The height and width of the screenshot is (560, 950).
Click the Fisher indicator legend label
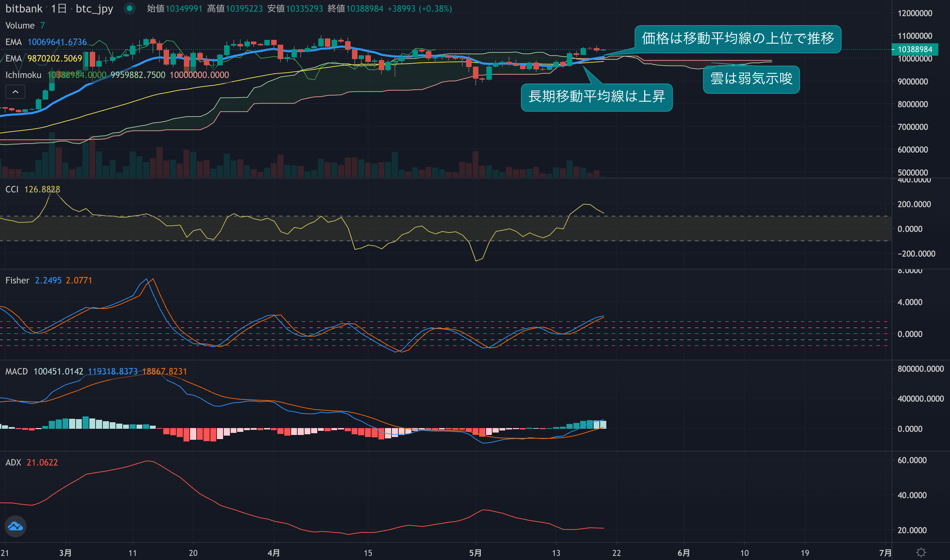(x=18, y=280)
